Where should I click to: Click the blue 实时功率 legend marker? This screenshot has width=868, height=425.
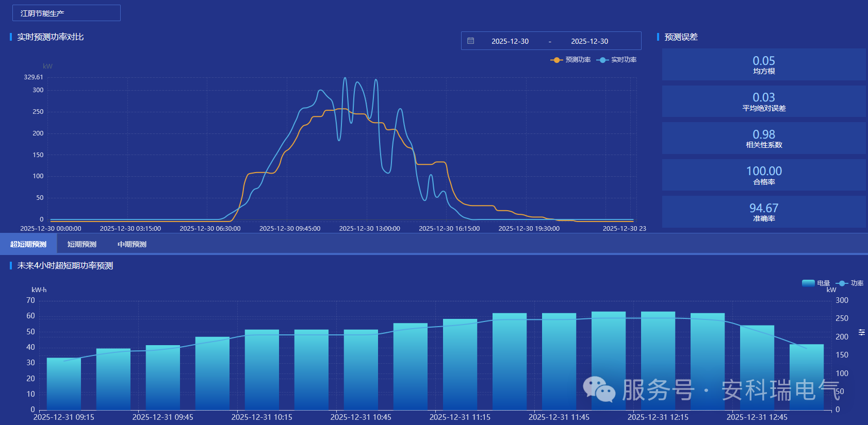click(x=602, y=60)
